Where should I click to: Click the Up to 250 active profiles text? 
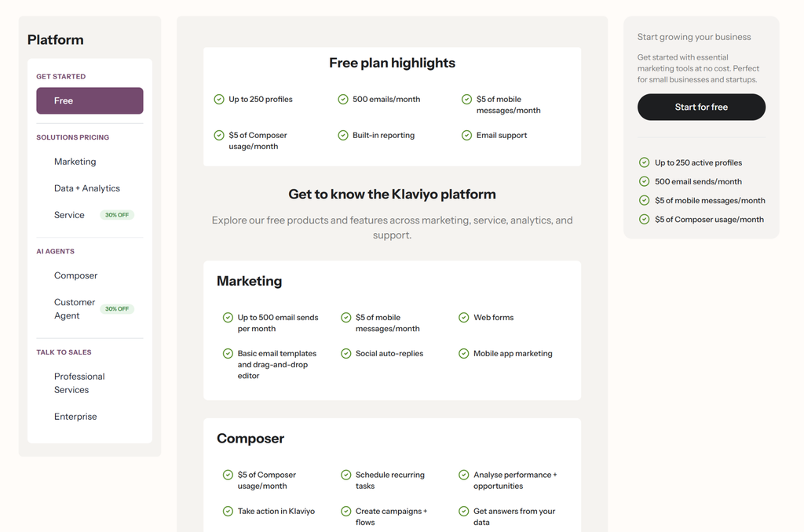click(698, 162)
